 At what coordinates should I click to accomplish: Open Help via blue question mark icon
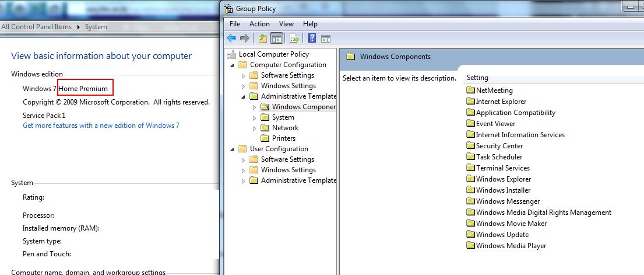(x=312, y=39)
